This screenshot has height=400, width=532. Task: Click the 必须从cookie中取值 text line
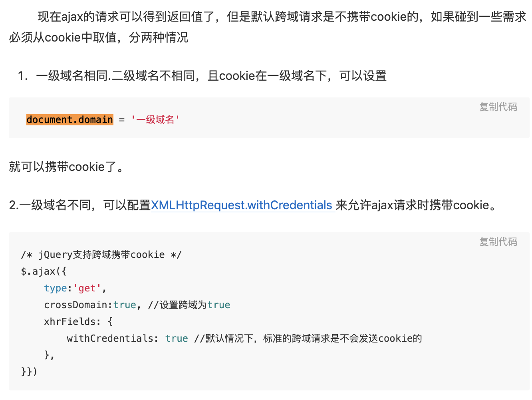tap(99, 38)
